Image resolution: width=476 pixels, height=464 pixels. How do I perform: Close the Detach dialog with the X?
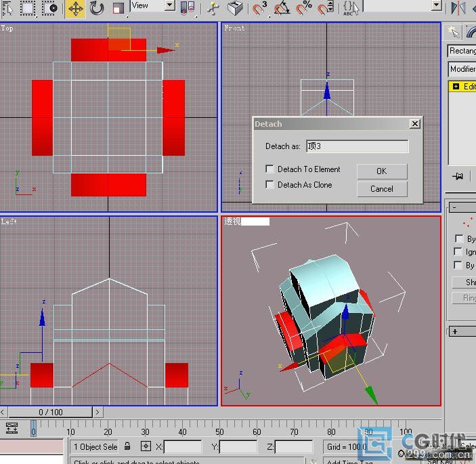(414, 123)
